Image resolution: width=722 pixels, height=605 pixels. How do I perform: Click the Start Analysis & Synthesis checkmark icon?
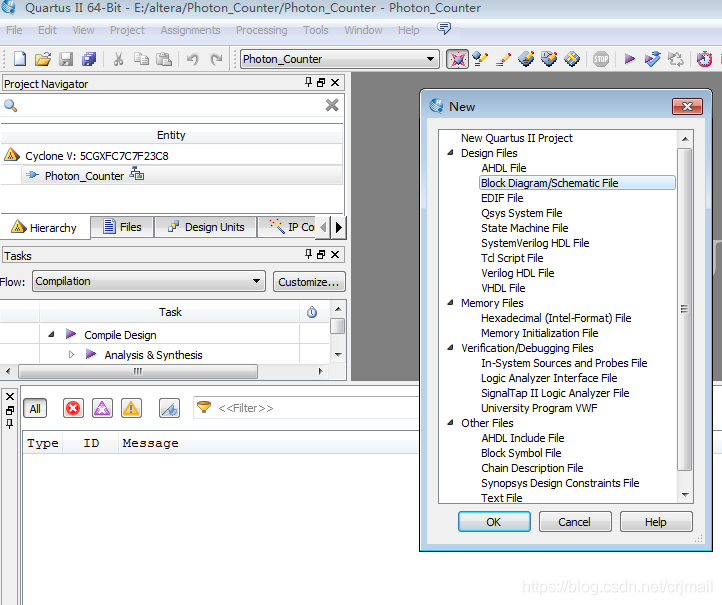(652, 59)
